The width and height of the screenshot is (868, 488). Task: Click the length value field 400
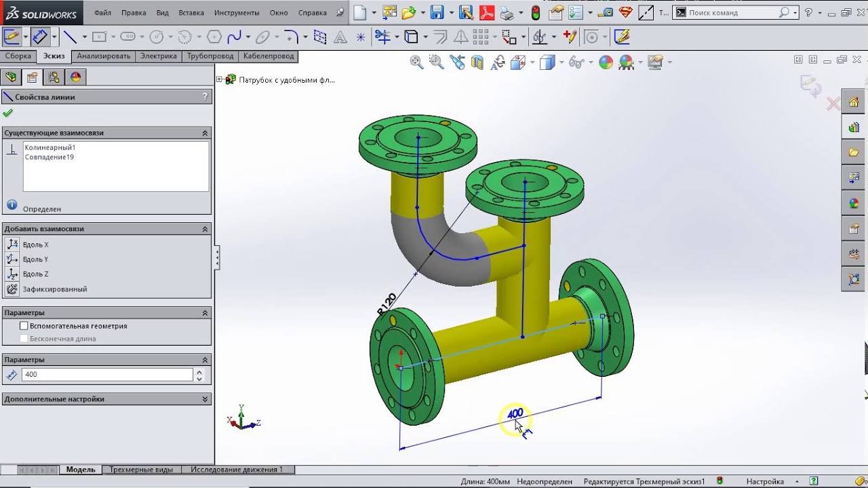[x=107, y=375]
